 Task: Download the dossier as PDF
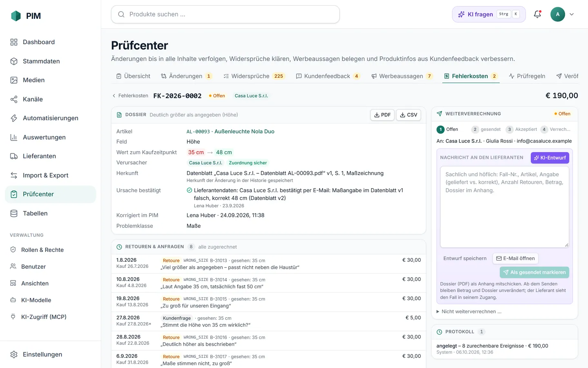[382, 115]
